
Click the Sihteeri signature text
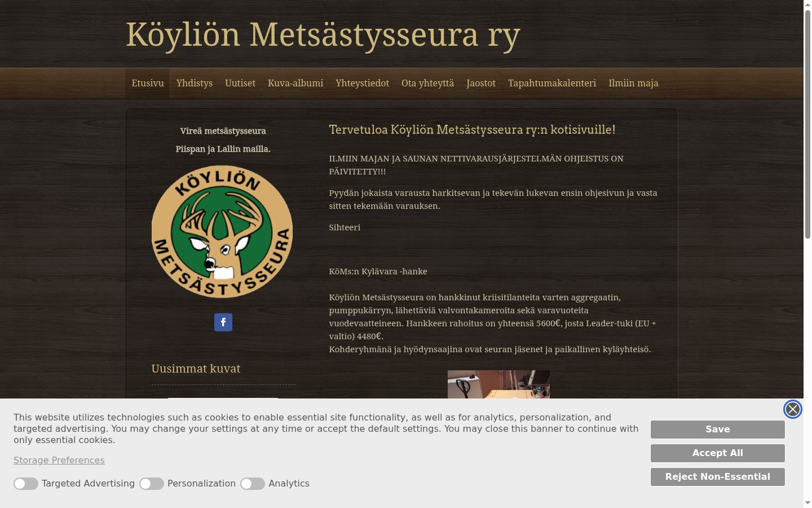(345, 227)
